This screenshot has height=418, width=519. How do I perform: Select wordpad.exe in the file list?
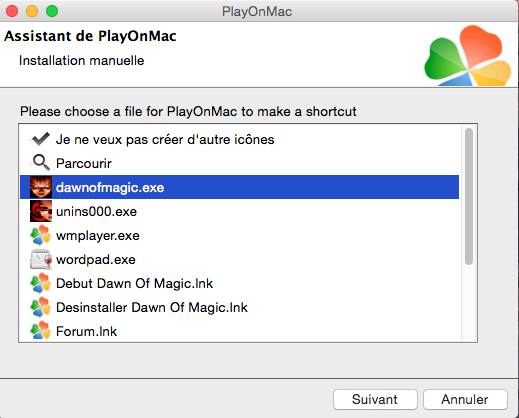239,259
